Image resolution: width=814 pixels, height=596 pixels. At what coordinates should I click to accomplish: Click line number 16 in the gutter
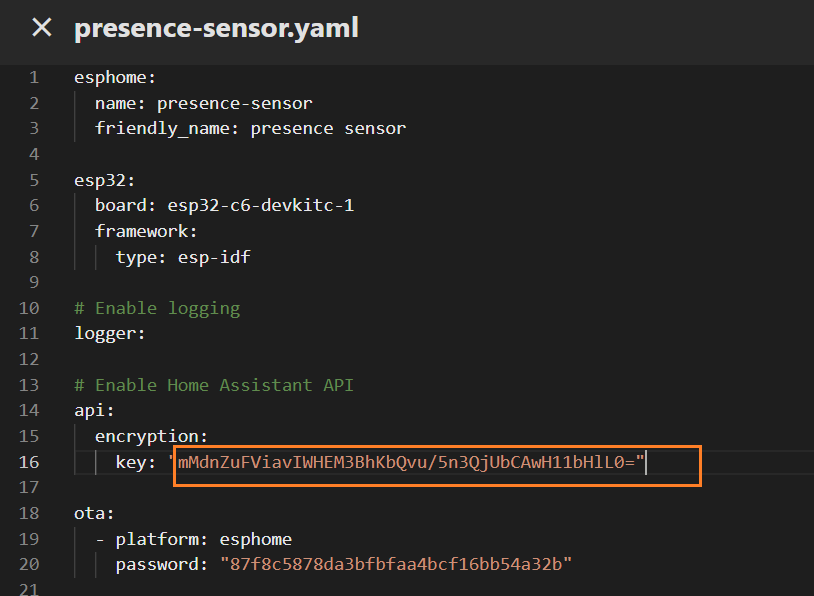click(x=28, y=462)
